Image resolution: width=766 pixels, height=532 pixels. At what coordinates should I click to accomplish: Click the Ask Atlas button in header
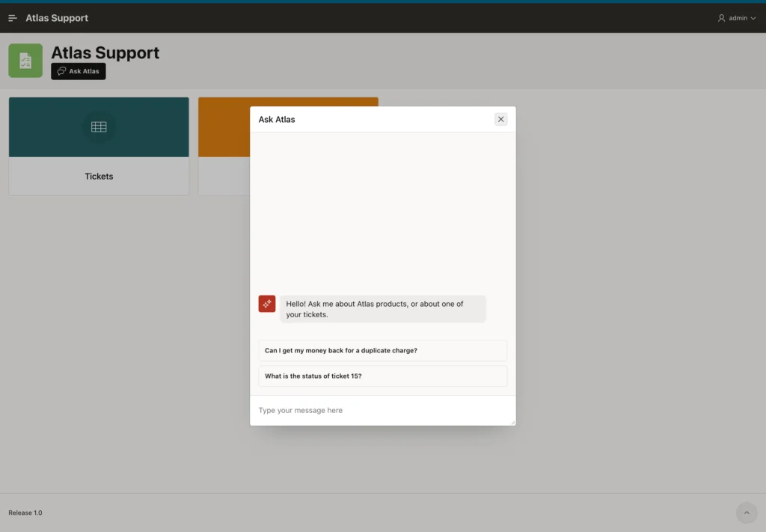pos(78,71)
